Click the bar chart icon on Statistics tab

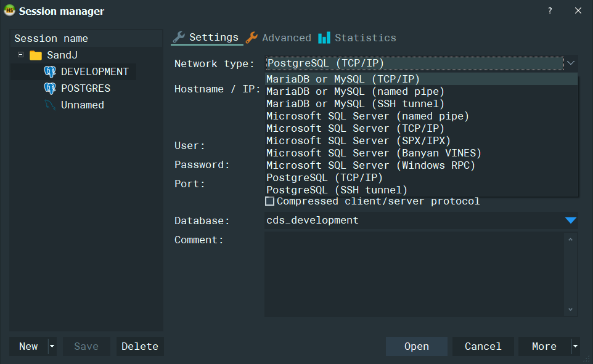click(324, 38)
